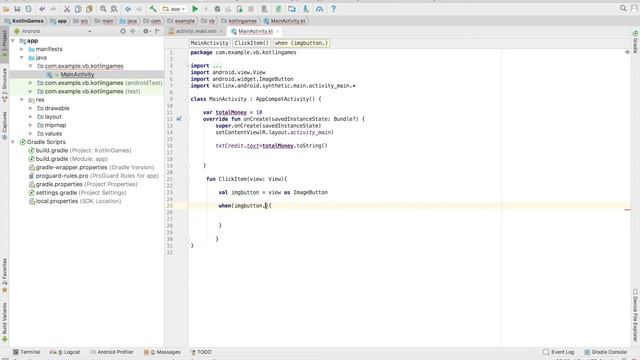Viewport: 640px width, 360px height.
Task: Open Find with the magnifier icon
Action: pos(103,9)
